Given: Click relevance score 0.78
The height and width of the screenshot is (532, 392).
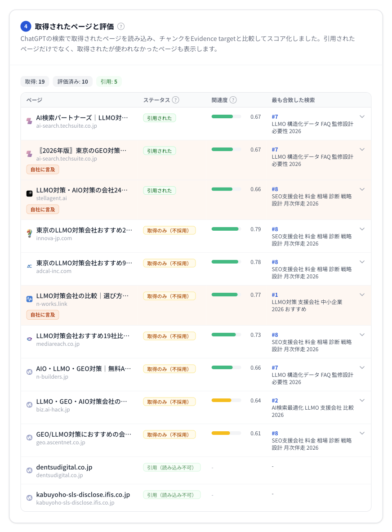Looking at the screenshot, I should click(x=256, y=262).
